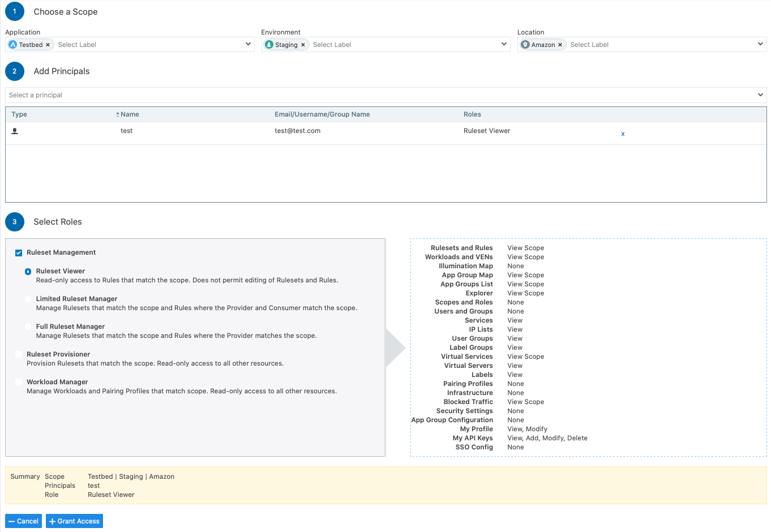Delete the test principal row
This screenshot has width=771, height=532.
coord(623,134)
